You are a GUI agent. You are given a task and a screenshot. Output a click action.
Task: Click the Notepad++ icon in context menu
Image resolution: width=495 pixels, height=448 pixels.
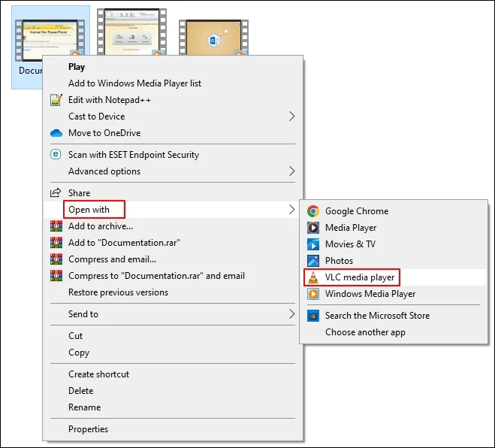coord(56,100)
